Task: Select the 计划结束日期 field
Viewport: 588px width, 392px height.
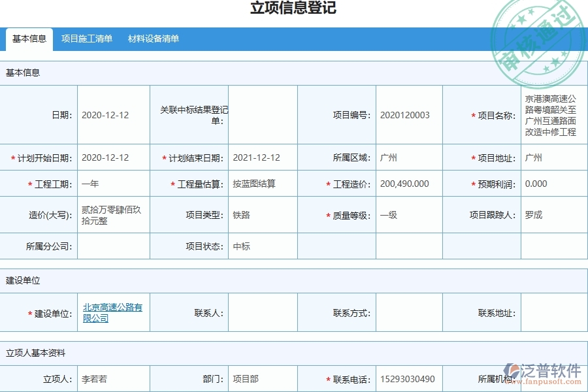Action: click(260, 157)
